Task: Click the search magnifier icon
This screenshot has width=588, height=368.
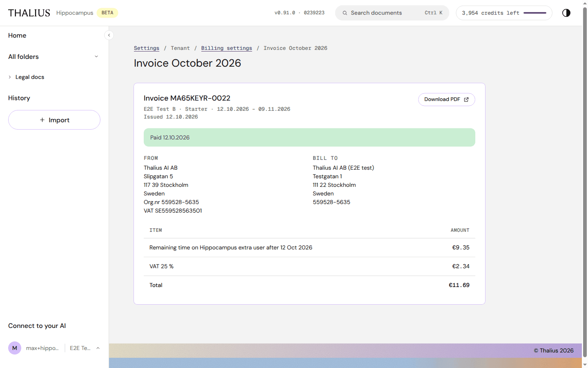Action: (345, 13)
